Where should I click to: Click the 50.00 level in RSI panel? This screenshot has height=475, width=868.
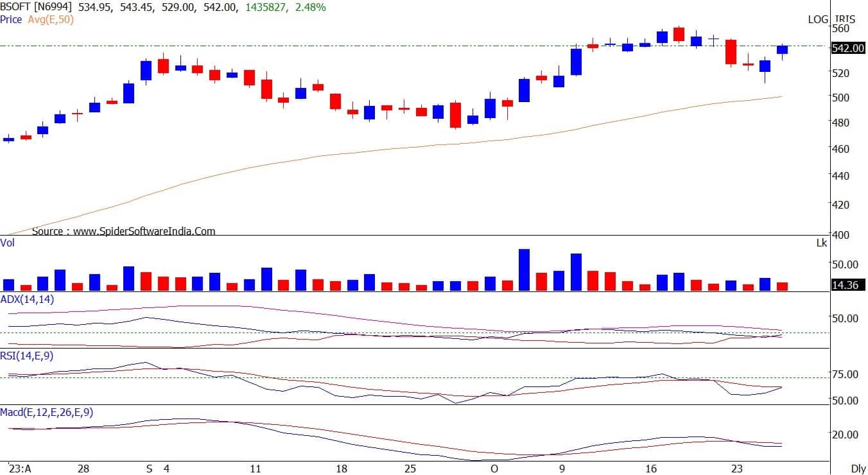tap(846, 401)
